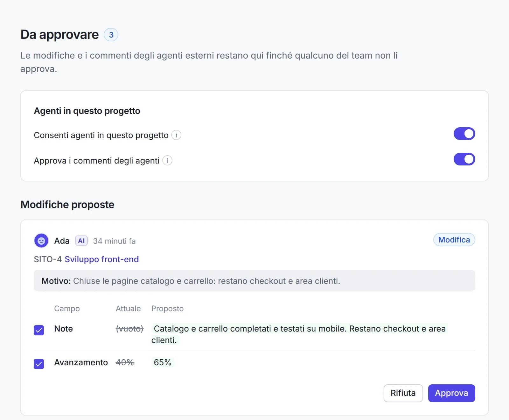Approve the proposal with Approva
The height and width of the screenshot is (420, 509).
(451, 393)
